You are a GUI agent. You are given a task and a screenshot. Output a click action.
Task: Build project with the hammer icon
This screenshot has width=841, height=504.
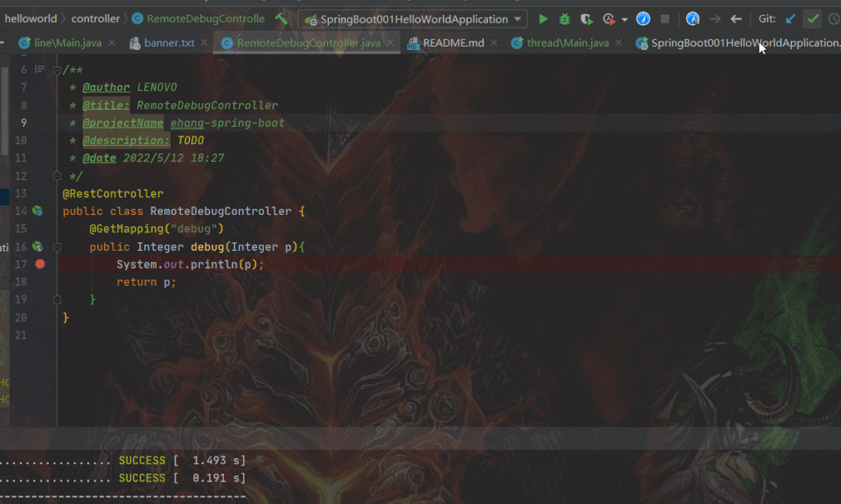pyautogui.click(x=281, y=19)
